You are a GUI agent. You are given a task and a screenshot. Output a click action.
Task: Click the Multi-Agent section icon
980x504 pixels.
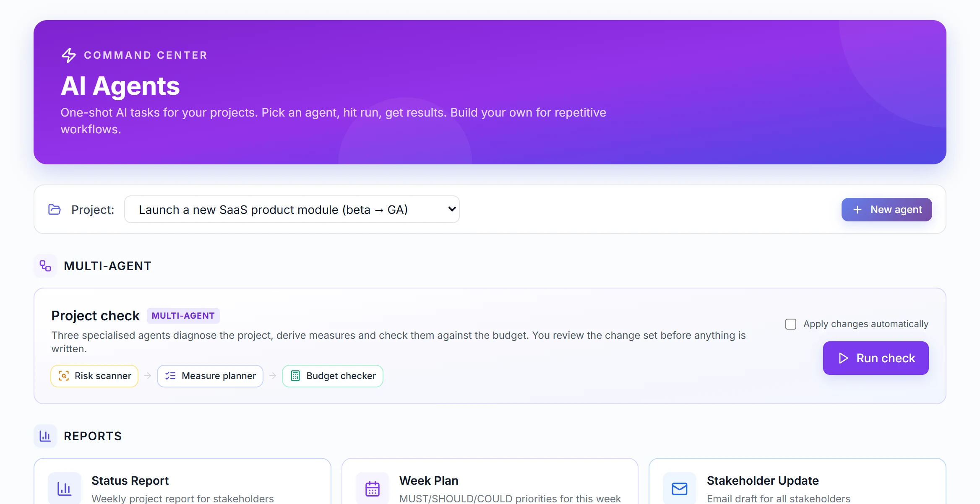(45, 266)
